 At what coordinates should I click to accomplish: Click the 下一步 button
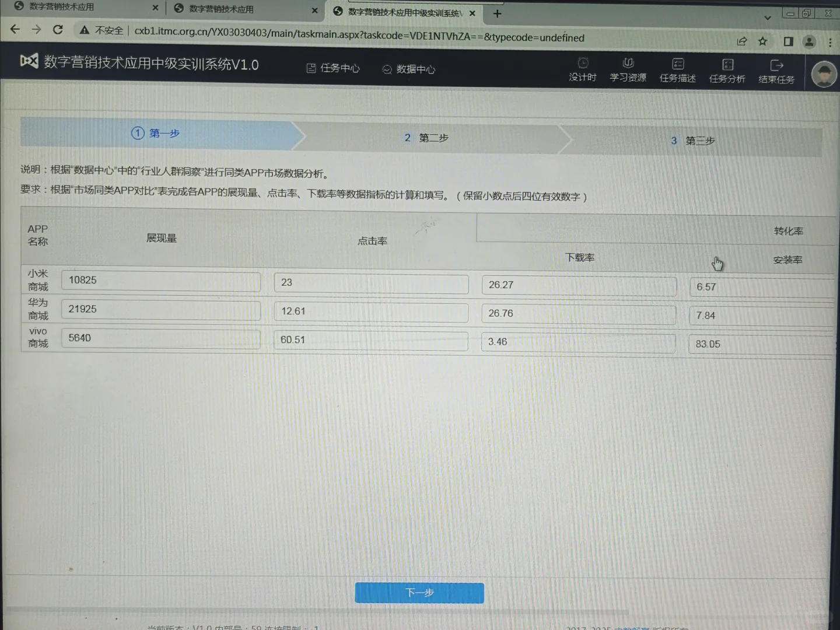[419, 593]
